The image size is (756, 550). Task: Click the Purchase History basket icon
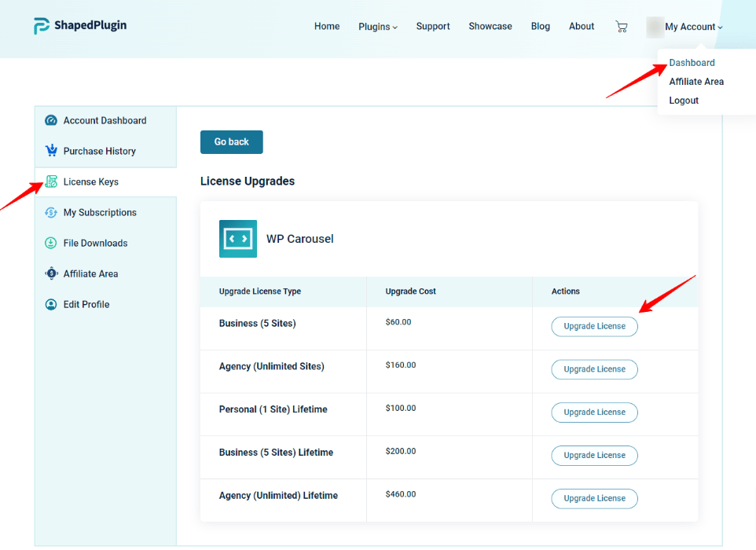51,151
